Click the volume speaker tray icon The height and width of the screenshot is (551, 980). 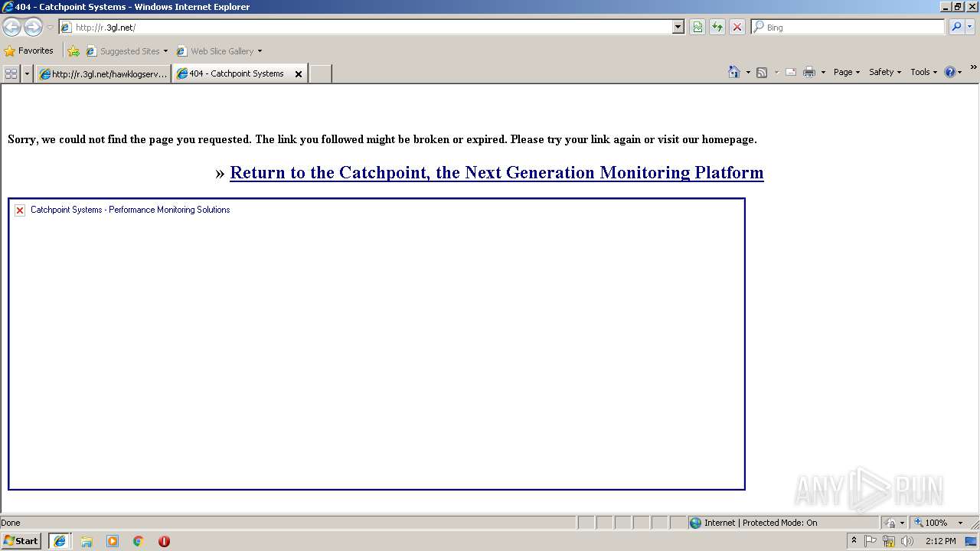click(x=907, y=541)
